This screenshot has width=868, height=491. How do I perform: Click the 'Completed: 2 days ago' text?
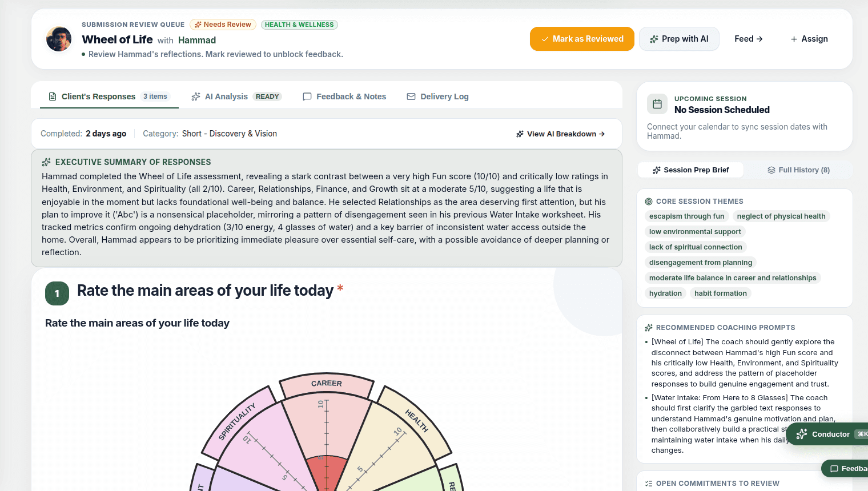click(83, 134)
